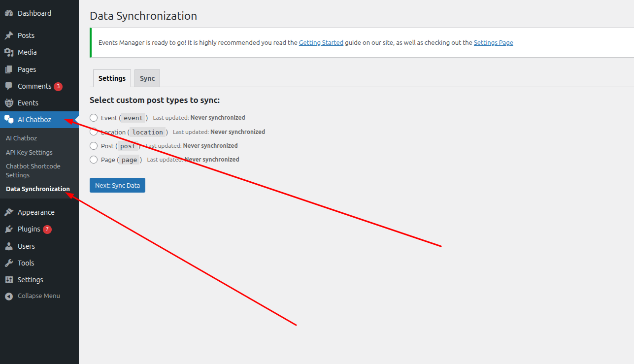
Task: Open the Getting Started guide link
Action: (x=321, y=43)
